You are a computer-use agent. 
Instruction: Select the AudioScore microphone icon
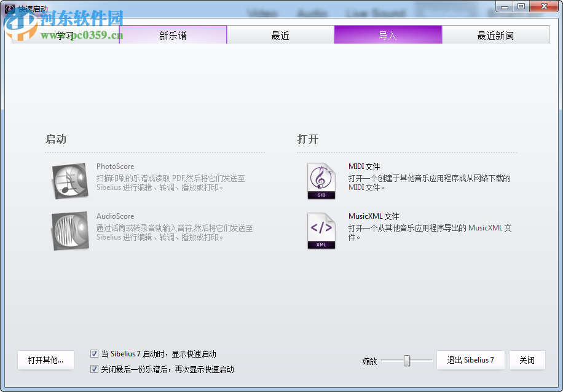click(69, 230)
